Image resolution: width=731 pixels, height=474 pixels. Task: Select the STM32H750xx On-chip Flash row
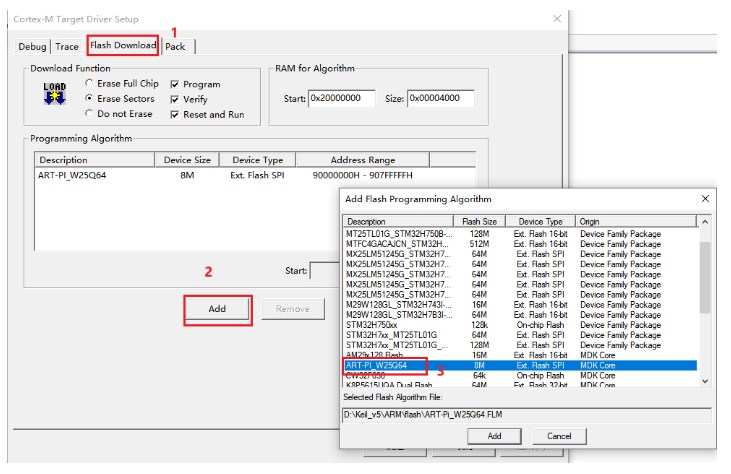click(520, 325)
